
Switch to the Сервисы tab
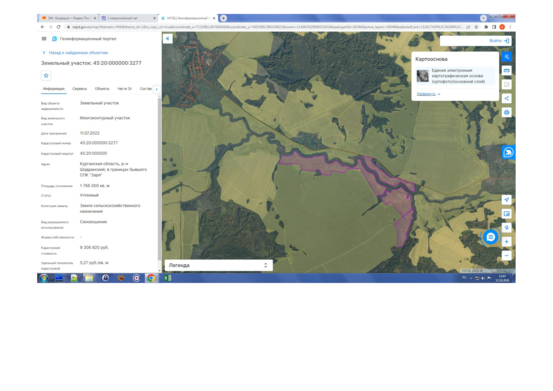pyautogui.click(x=79, y=89)
